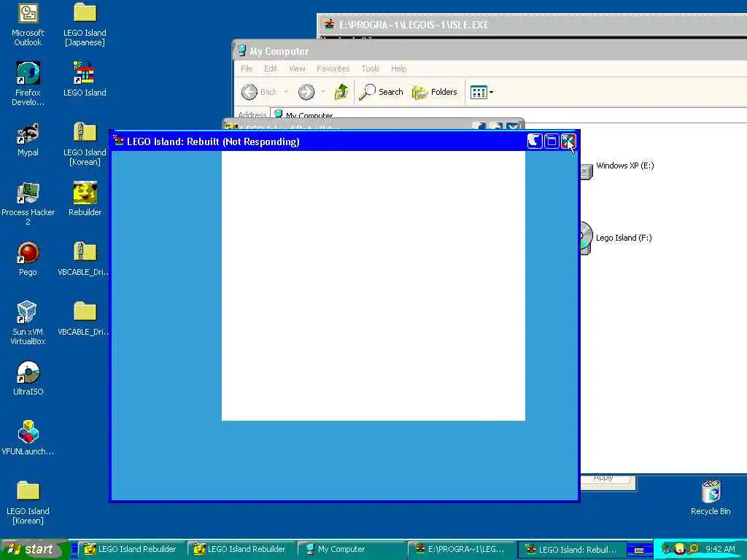Switch to LEGO Island: Rebuilt taskbar button

pos(570,549)
